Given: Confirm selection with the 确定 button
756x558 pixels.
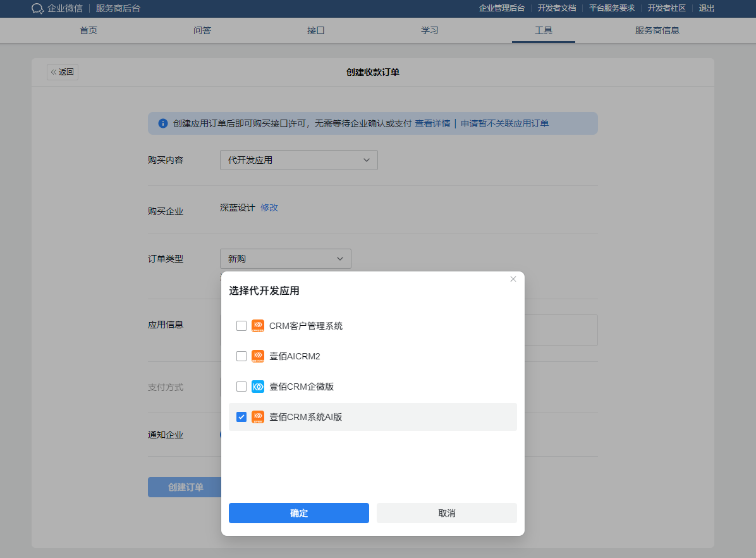Looking at the screenshot, I should 298,513.
